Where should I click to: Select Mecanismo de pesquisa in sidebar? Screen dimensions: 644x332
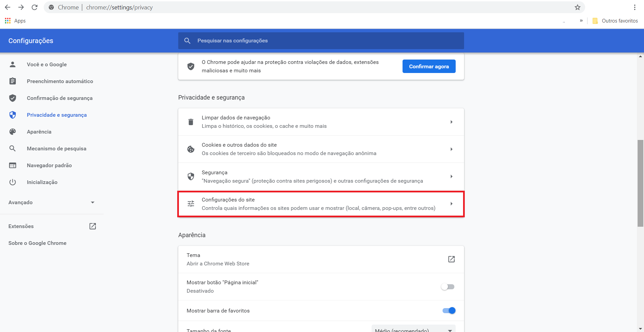56,149
